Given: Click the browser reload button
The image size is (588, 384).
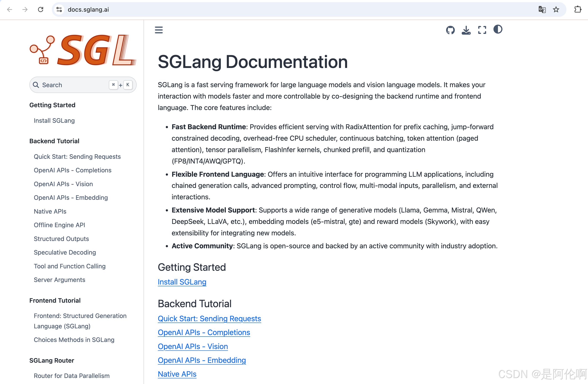Looking at the screenshot, I should [x=41, y=9].
